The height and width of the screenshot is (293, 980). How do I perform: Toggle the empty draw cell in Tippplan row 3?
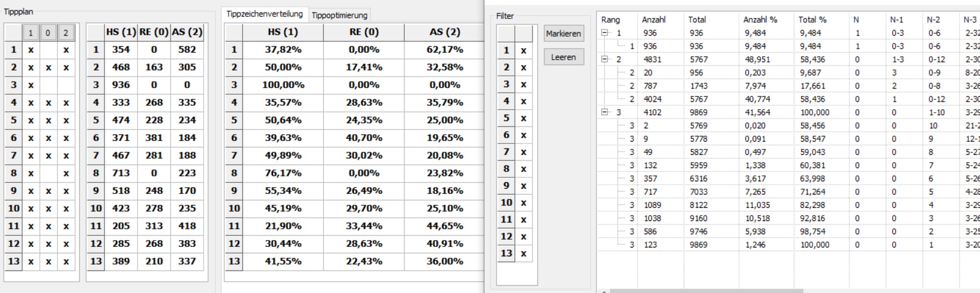(x=48, y=85)
